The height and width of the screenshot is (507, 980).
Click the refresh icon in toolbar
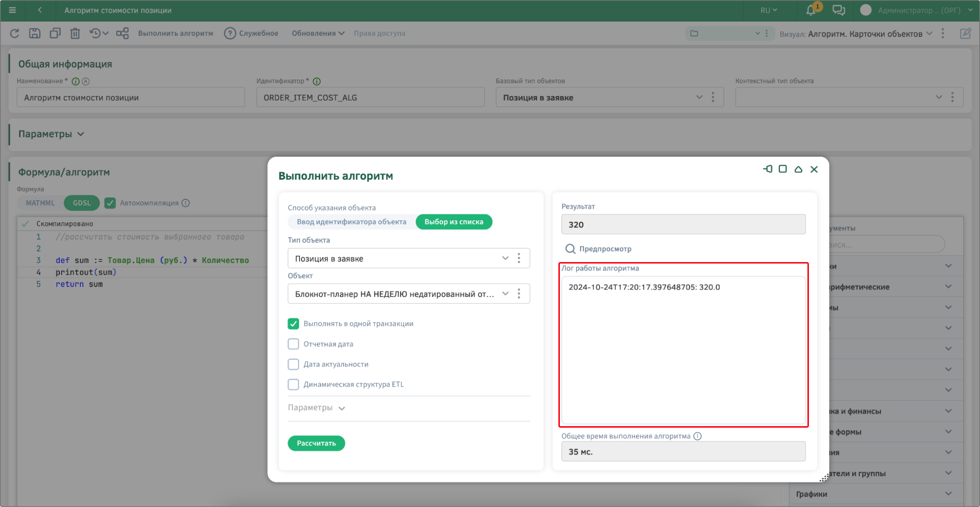point(15,33)
